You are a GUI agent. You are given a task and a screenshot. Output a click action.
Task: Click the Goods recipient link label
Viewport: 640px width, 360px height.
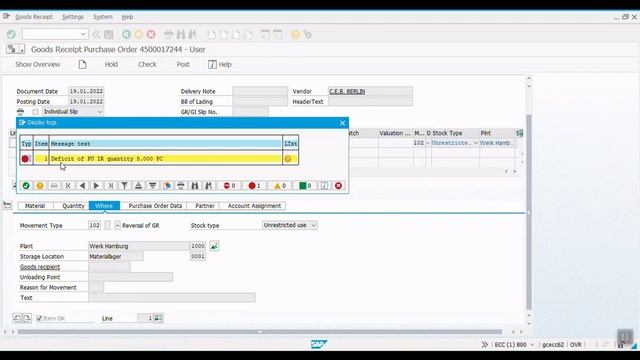point(40,267)
